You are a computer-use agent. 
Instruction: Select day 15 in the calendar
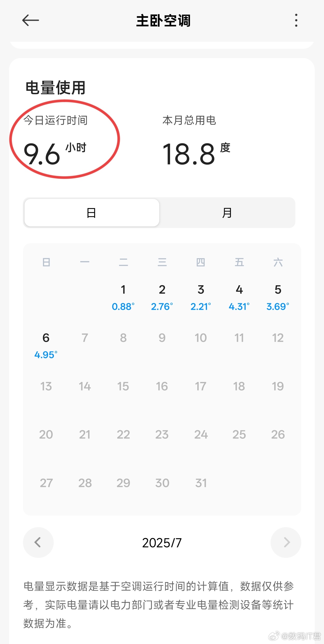[123, 386]
